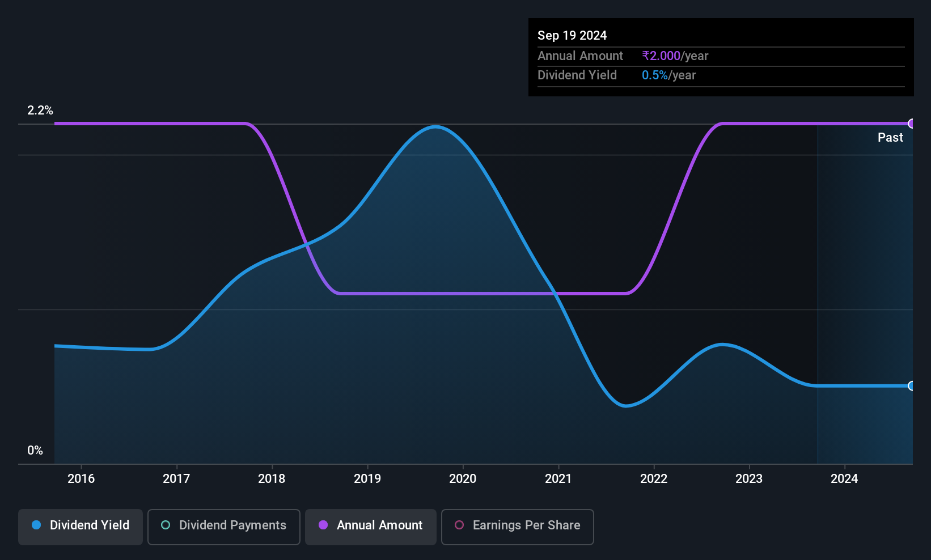Click the 2016 label on the x-axis
Viewport: 931px width, 560px height.
coord(81,478)
